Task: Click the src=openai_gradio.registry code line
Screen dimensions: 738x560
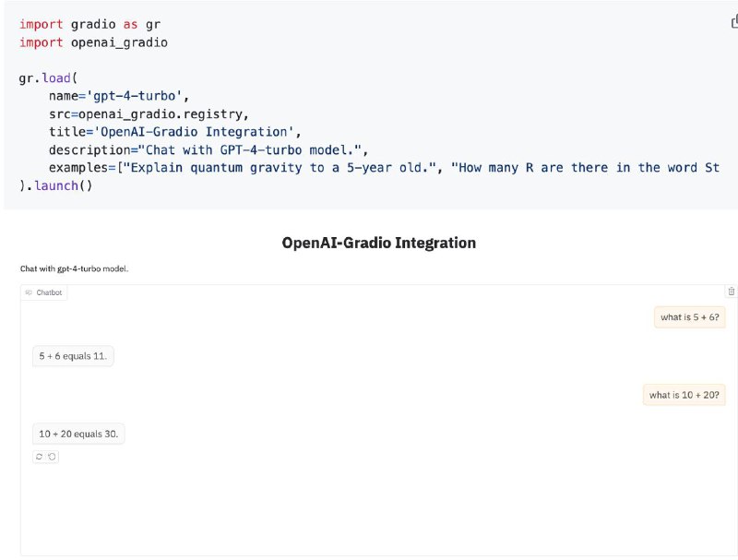Action: (x=149, y=113)
